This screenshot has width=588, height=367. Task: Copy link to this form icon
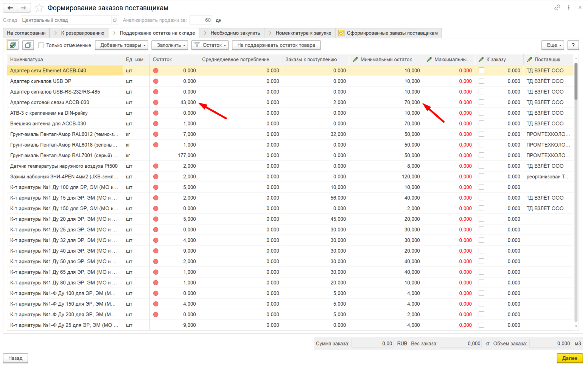coord(557,8)
